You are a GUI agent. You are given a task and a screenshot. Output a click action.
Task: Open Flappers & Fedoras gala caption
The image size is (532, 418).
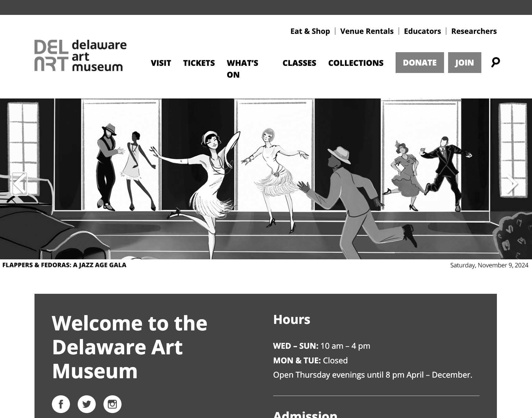click(64, 265)
